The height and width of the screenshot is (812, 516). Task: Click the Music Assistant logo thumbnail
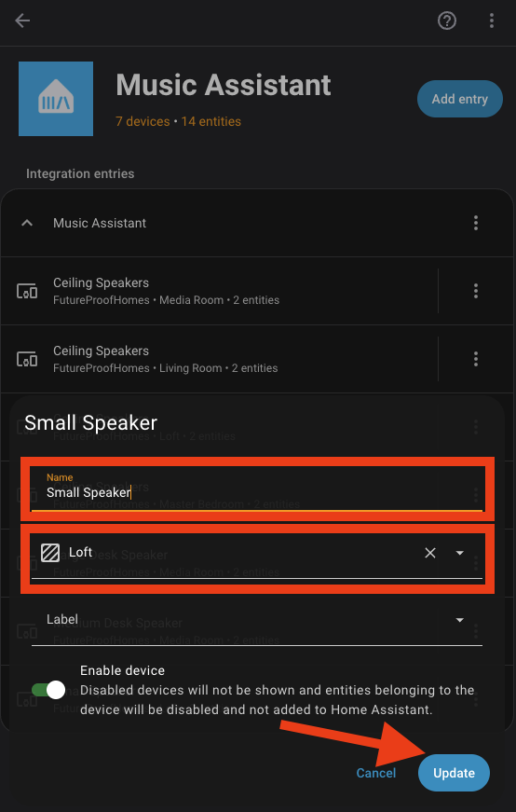tap(56, 99)
